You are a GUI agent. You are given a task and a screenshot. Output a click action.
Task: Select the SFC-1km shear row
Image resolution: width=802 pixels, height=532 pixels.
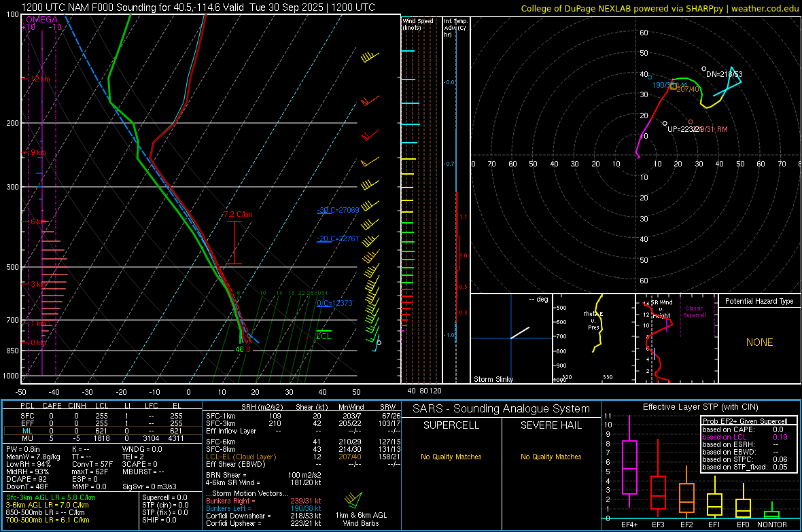[x=303, y=416]
